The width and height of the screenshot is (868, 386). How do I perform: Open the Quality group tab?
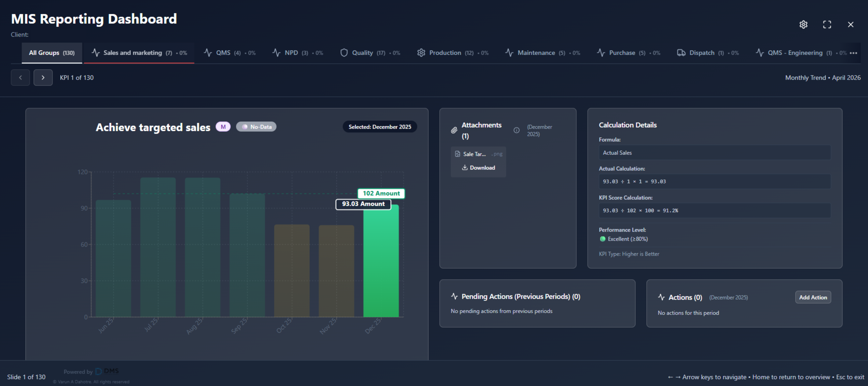coord(370,53)
